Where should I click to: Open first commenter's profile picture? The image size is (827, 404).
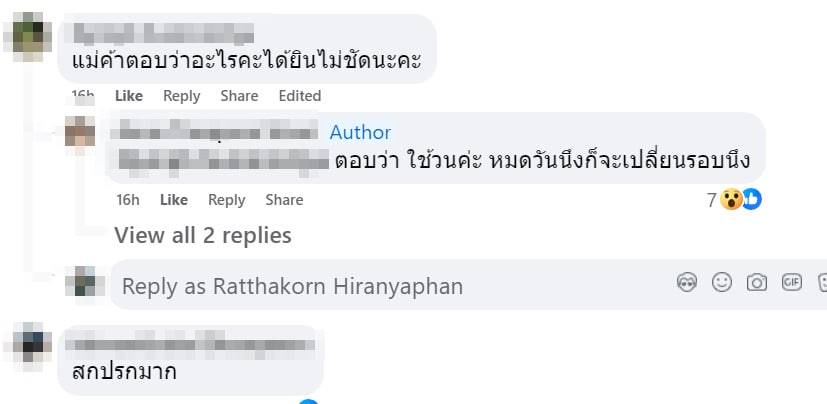pos(28,37)
